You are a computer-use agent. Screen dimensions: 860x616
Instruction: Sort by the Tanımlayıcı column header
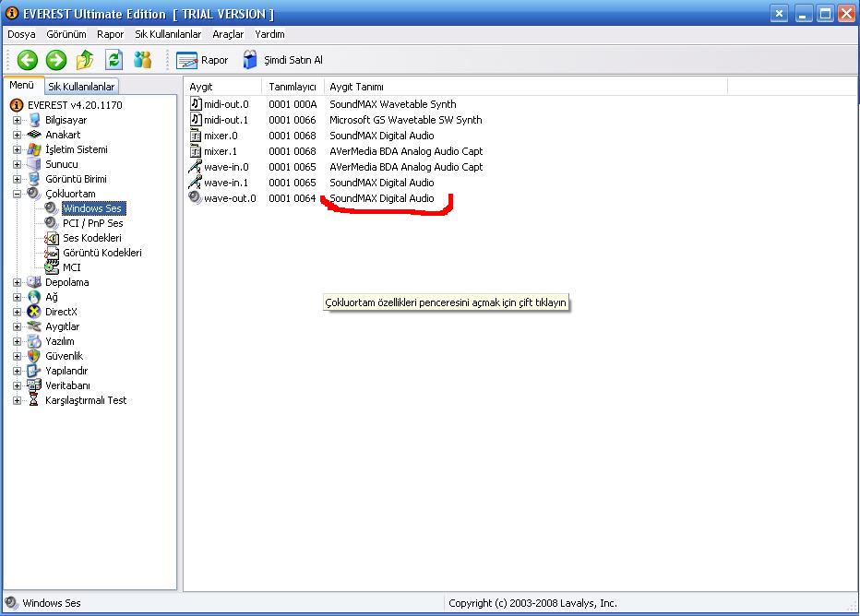[x=293, y=87]
